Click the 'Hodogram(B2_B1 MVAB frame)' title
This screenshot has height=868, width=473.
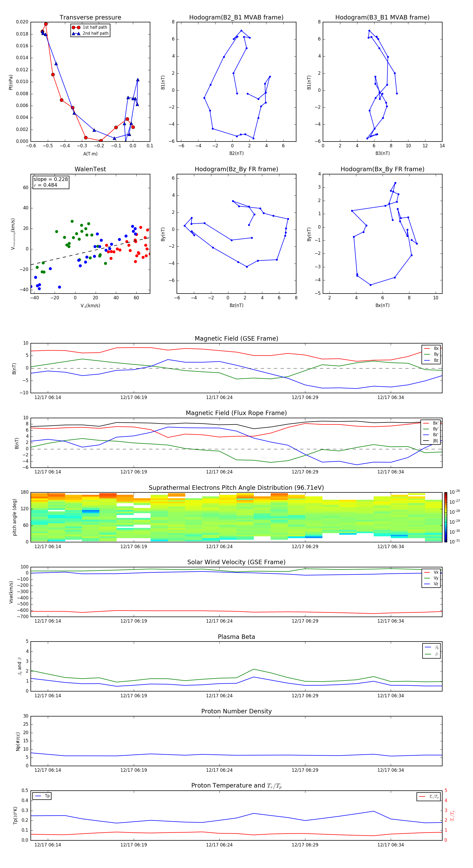236,18
